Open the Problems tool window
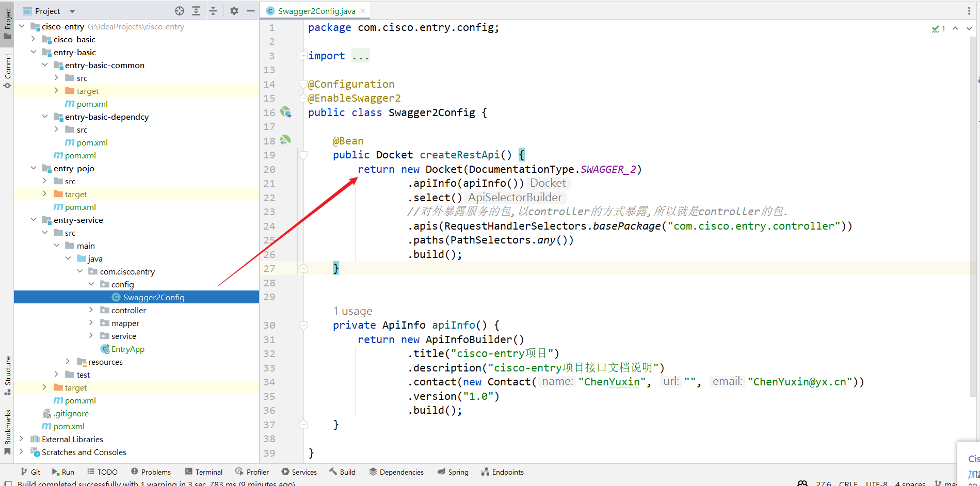The image size is (980, 486). coord(151,472)
